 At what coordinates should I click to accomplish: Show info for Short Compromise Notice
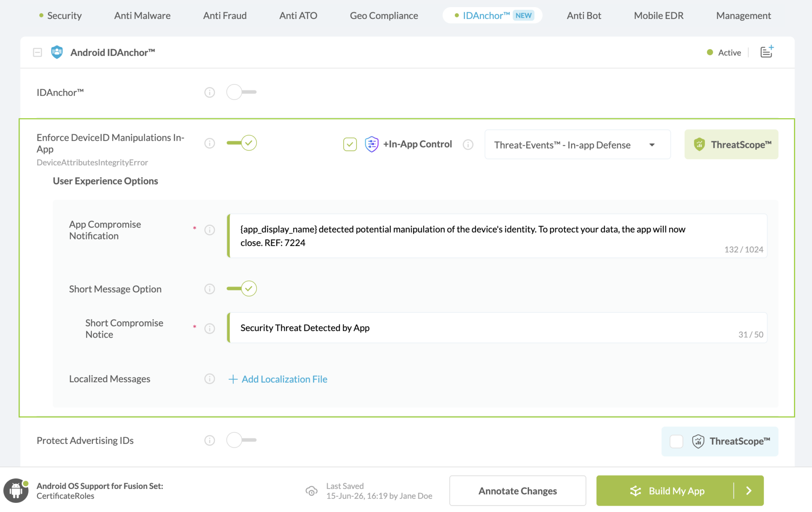pos(210,329)
